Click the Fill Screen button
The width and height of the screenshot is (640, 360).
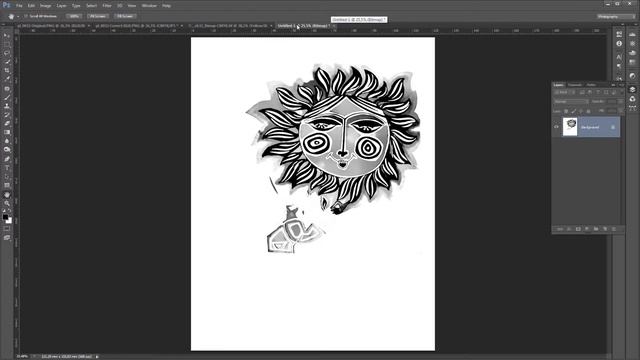pyautogui.click(x=125, y=16)
